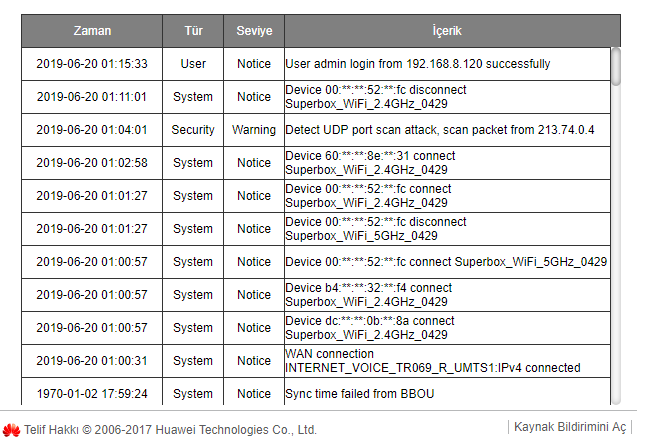Click the Device dc:**:**:0b:**:8a connect entry
Image resolution: width=651 pixels, height=440 pixels.
click(370, 328)
